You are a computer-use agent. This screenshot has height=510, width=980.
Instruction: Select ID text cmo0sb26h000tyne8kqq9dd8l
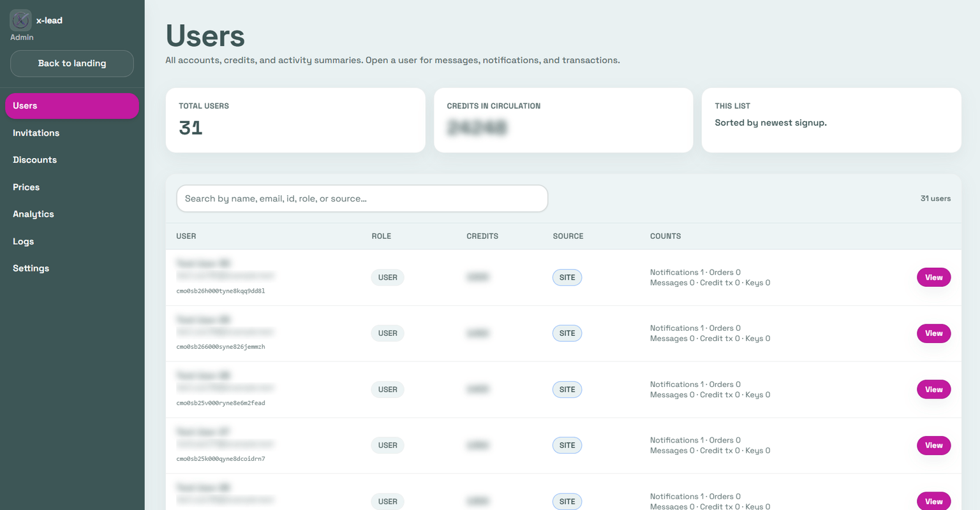pyautogui.click(x=221, y=291)
